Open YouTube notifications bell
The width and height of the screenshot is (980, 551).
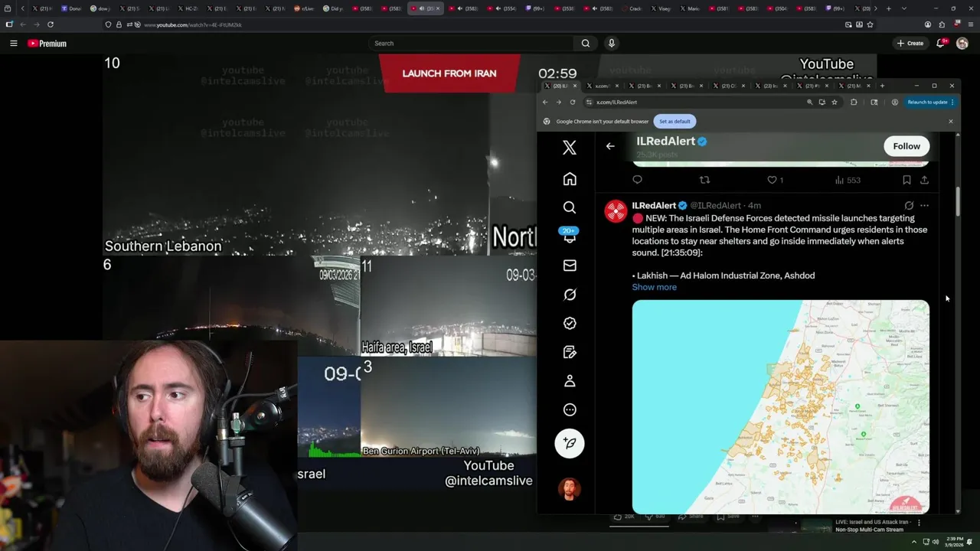[x=941, y=44]
